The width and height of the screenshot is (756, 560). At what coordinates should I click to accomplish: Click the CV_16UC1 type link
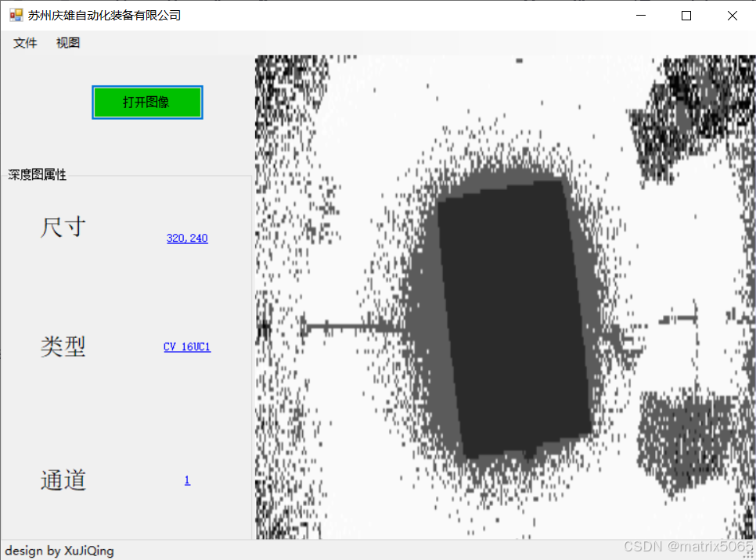187,347
